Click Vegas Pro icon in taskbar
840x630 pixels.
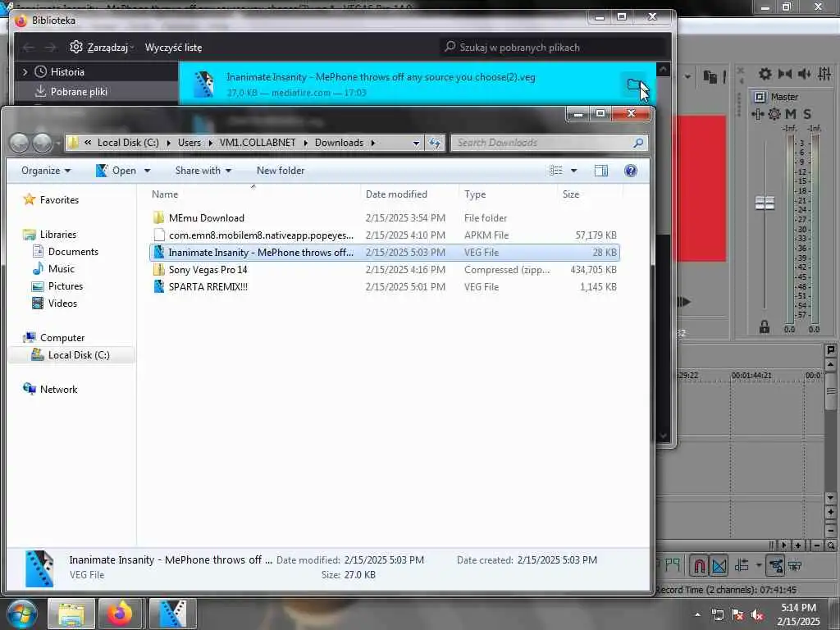click(x=172, y=614)
